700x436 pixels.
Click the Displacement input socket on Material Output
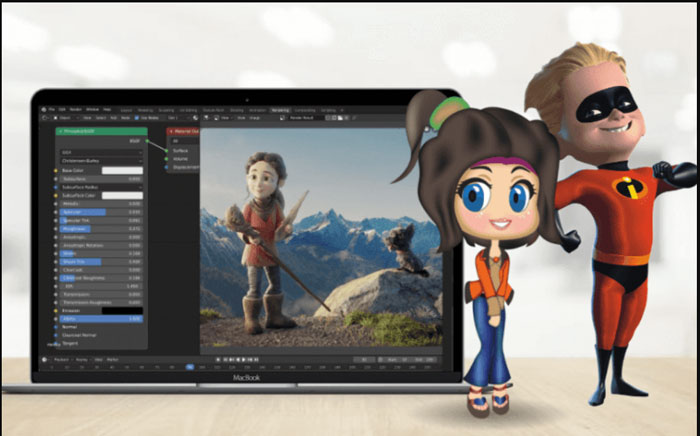pyautogui.click(x=167, y=167)
